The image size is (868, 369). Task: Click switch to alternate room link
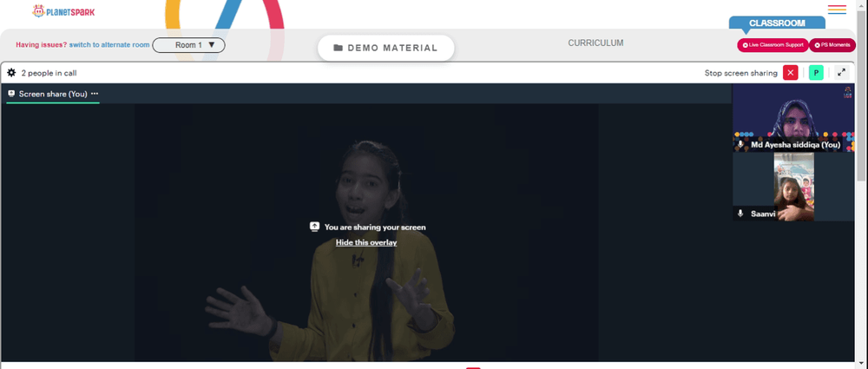(109, 45)
